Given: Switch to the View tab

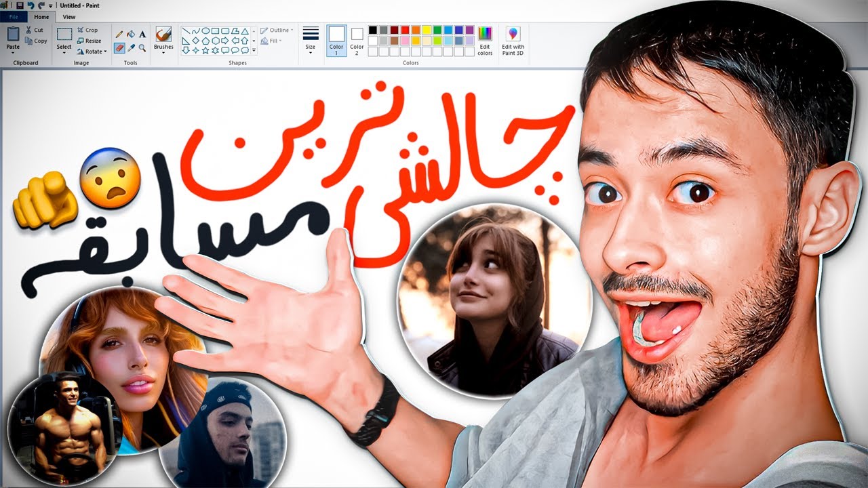Looking at the screenshot, I should [x=68, y=17].
